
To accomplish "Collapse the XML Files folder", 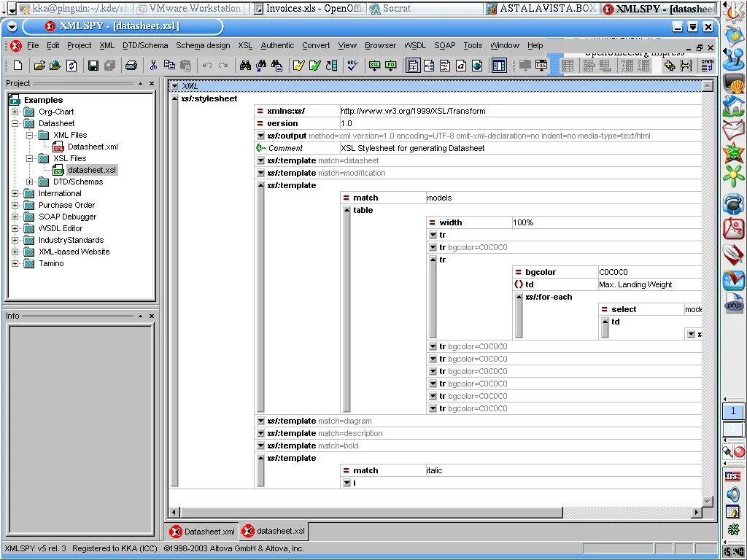I will coord(29,135).
